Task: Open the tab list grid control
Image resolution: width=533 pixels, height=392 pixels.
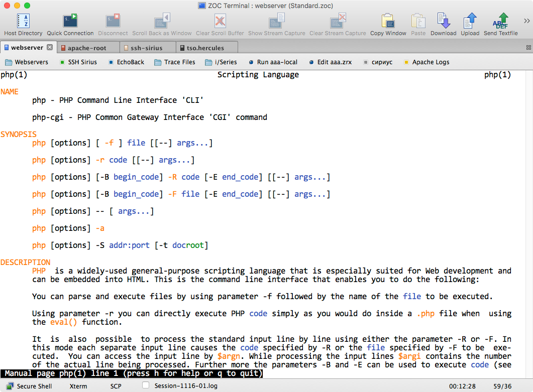Action: [528, 47]
